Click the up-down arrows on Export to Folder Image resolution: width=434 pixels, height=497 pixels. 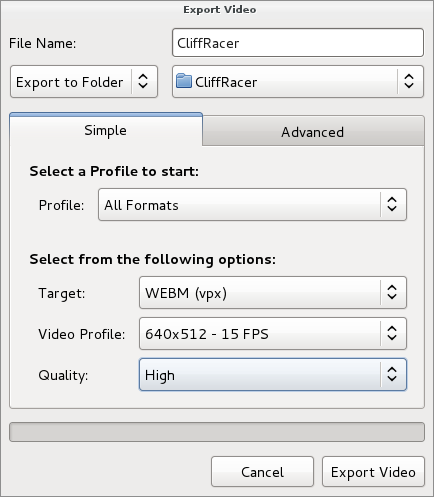pos(143,81)
